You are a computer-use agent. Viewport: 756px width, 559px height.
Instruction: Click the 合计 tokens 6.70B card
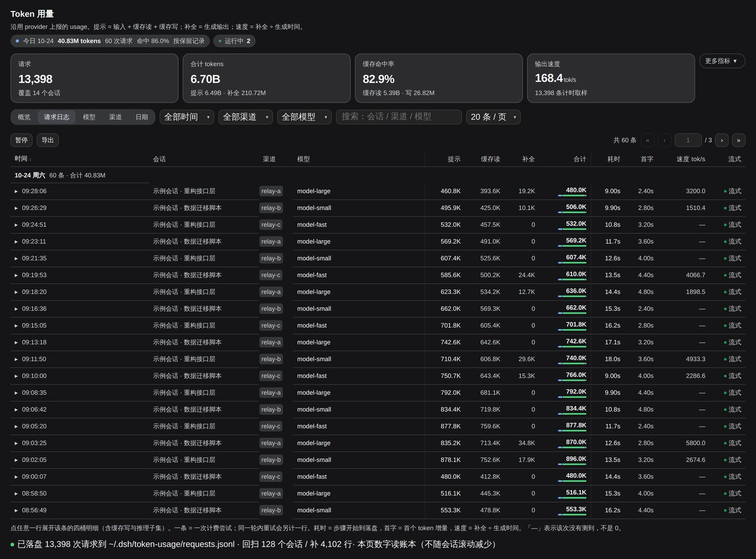pyautogui.click(x=267, y=78)
